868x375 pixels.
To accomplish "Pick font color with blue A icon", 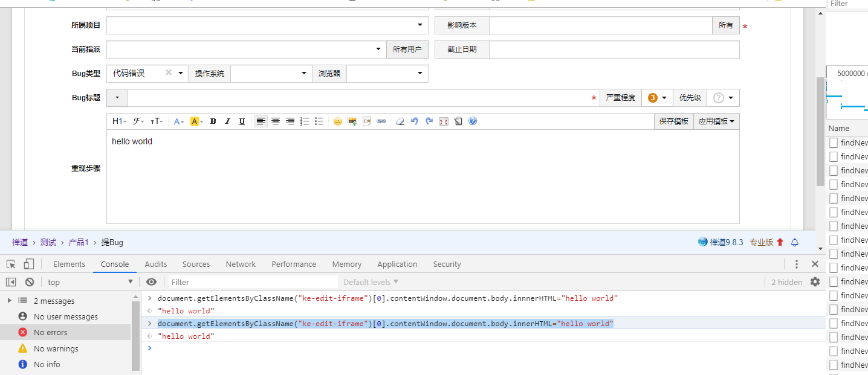I will click(x=179, y=121).
